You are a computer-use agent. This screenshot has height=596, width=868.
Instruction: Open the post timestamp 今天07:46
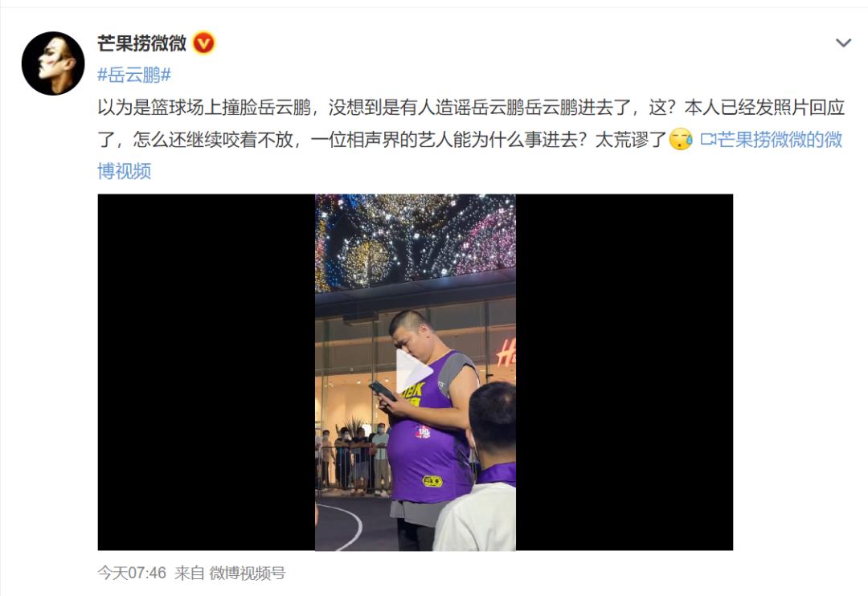[132, 573]
